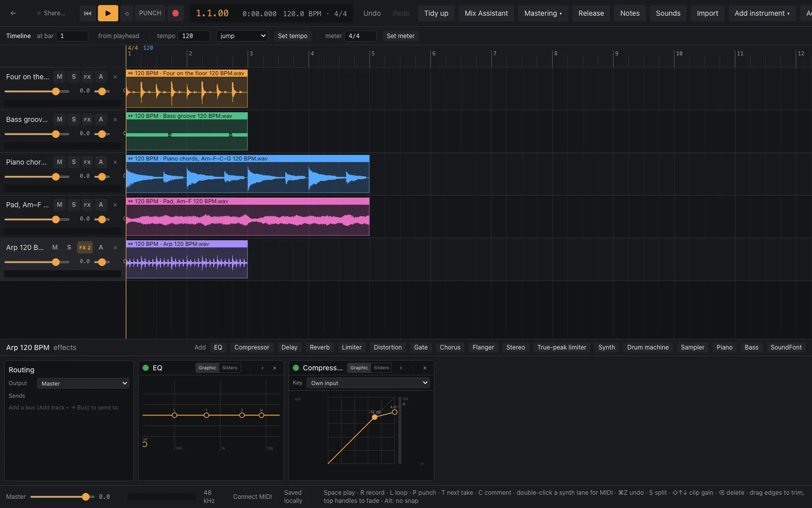Close the Compressor effect panel

pos(425,368)
